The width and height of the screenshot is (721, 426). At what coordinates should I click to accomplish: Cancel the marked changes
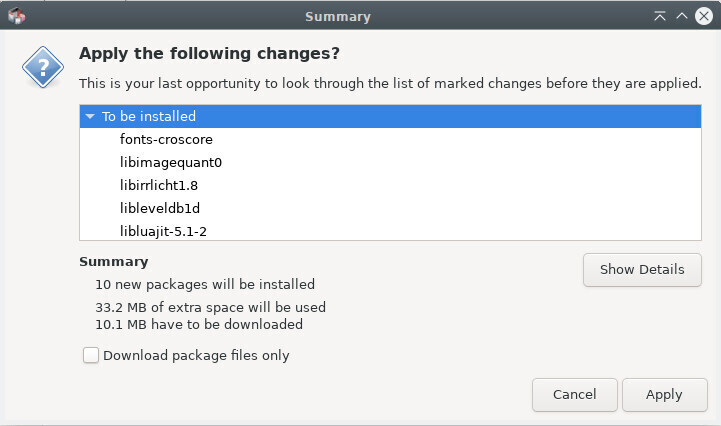pos(575,395)
